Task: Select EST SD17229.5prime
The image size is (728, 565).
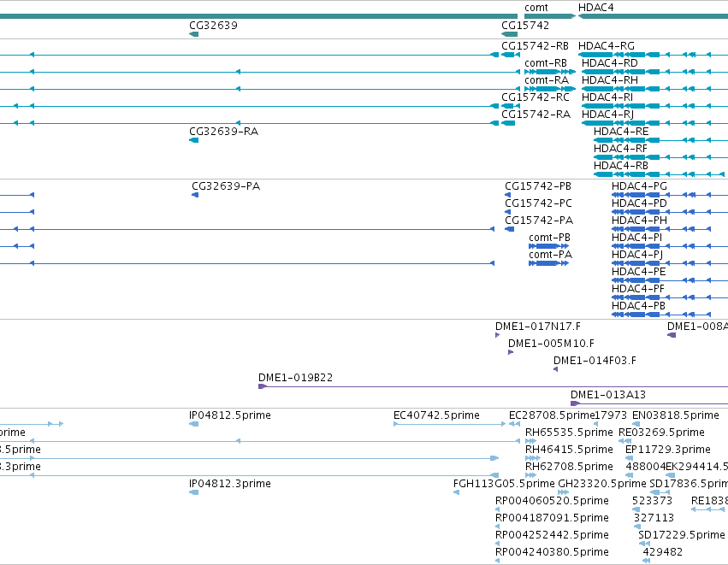Action: click(681, 536)
